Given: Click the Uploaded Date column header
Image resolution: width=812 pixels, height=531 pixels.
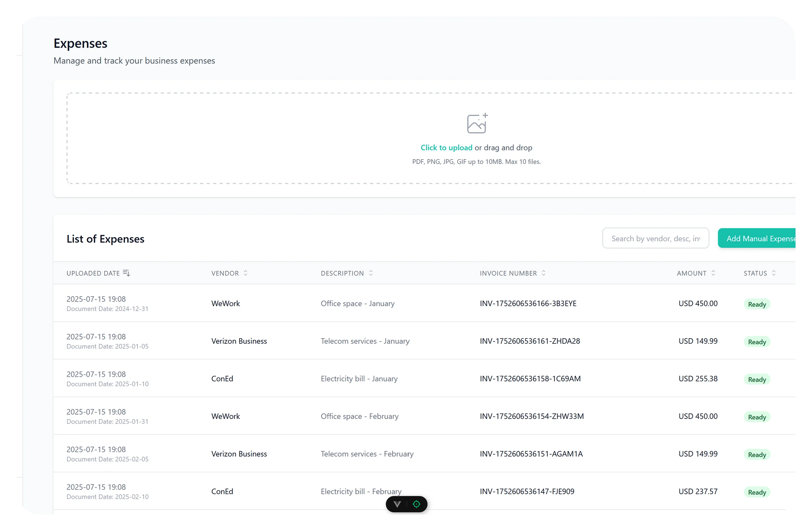Looking at the screenshot, I should pyautogui.click(x=93, y=273).
